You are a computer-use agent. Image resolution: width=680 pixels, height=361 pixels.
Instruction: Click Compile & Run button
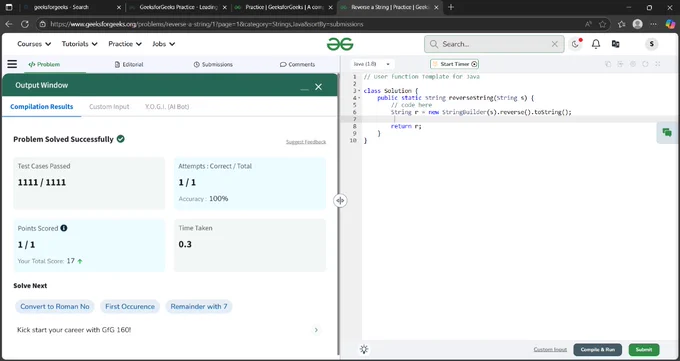[598, 350]
